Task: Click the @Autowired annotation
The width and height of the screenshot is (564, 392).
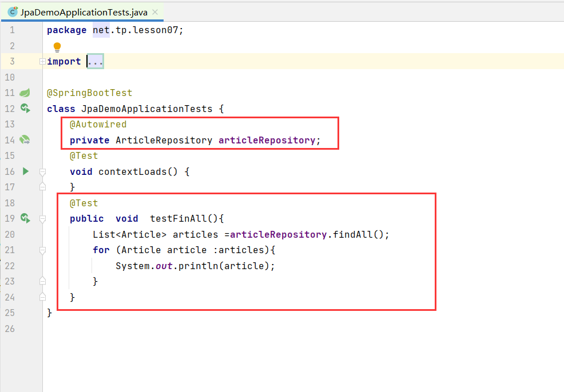Action: point(98,125)
